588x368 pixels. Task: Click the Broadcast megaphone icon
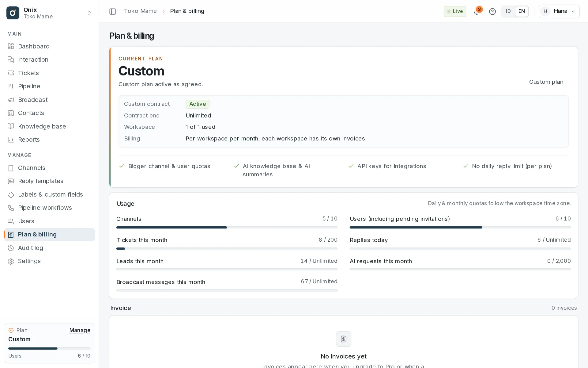(x=11, y=100)
